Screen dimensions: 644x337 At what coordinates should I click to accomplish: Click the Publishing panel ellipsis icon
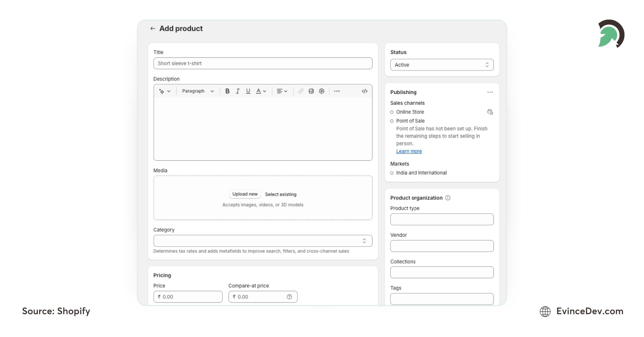pyautogui.click(x=490, y=92)
